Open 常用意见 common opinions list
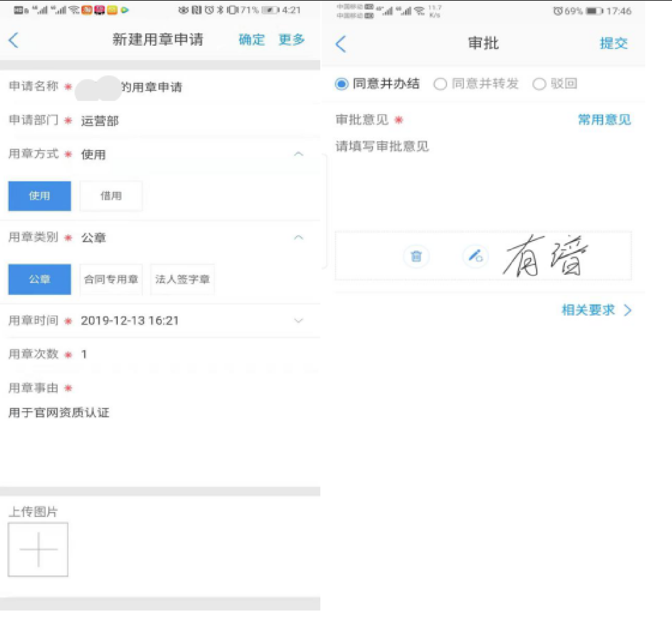Viewport: 672px width, 627px height. pos(604,120)
